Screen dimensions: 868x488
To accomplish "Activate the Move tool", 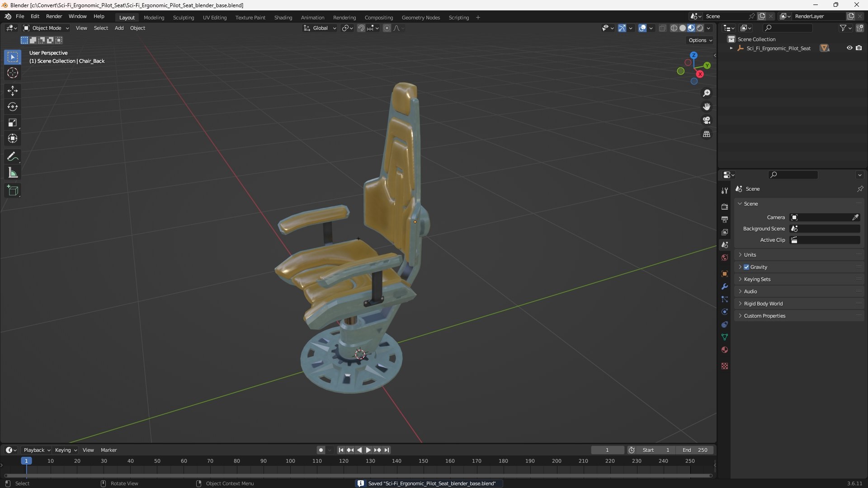I will click(x=13, y=91).
